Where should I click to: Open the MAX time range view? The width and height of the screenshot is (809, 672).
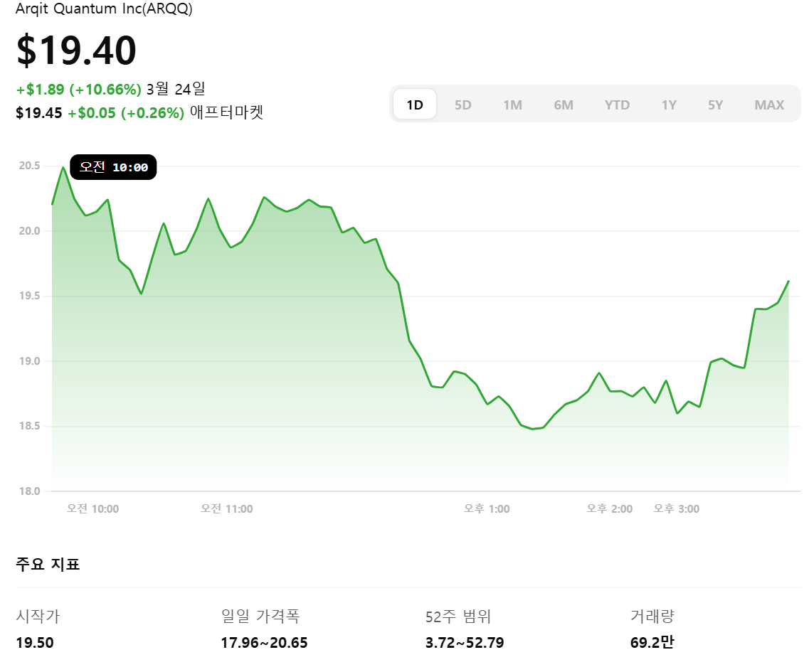click(769, 104)
